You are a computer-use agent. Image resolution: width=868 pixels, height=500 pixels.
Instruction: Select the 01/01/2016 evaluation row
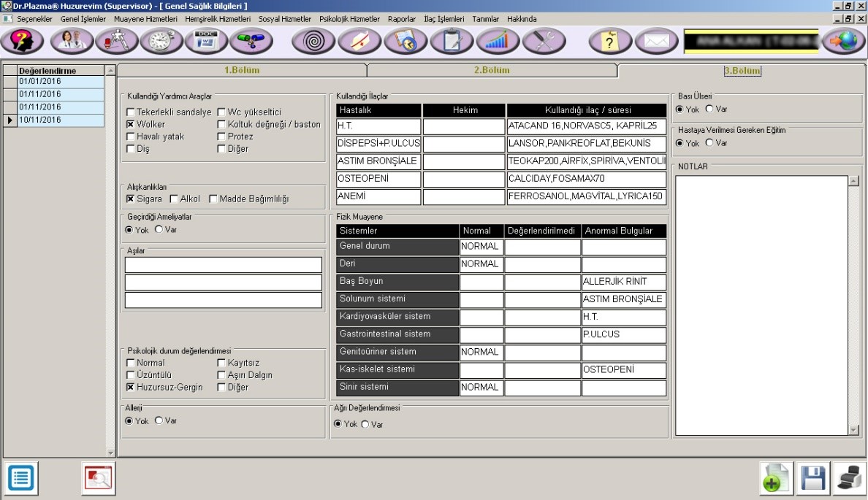coord(61,81)
